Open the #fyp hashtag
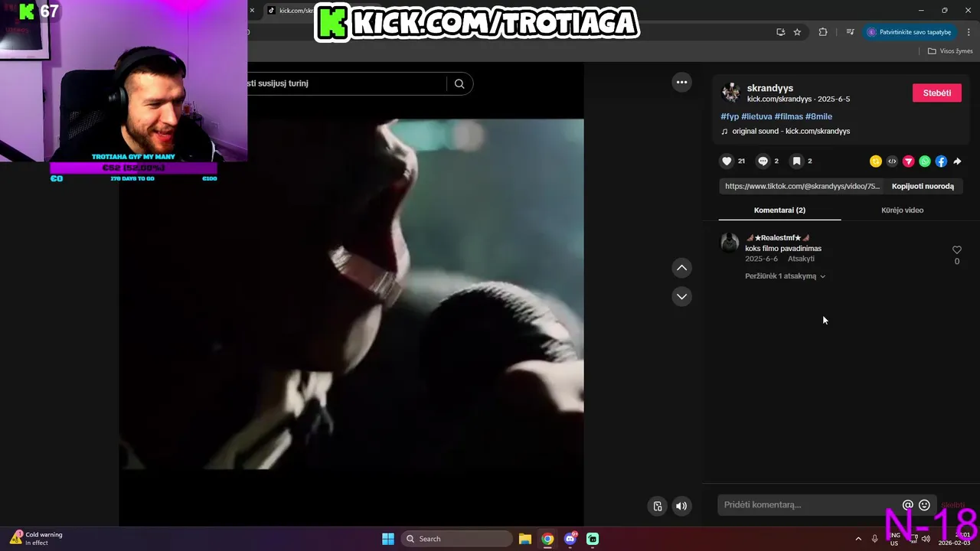 pyautogui.click(x=730, y=116)
